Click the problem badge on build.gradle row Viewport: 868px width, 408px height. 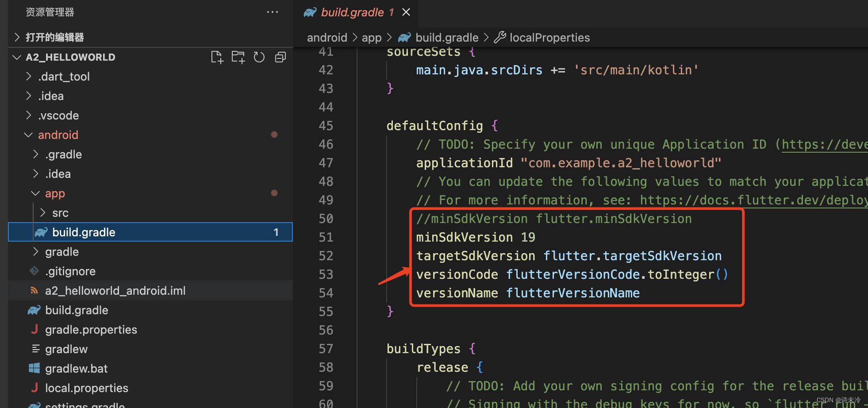[276, 232]
